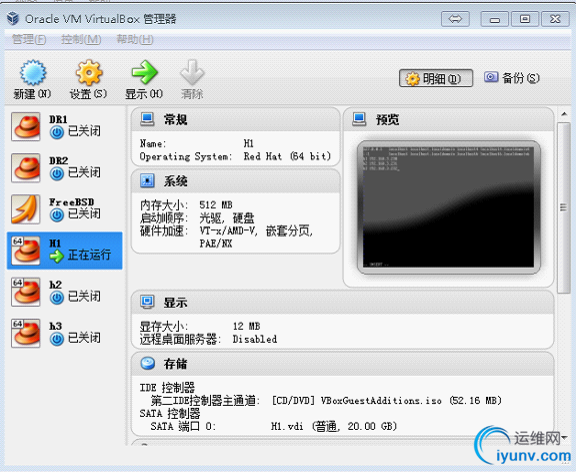Click the Preview section monitor icon

pos(359,119)
